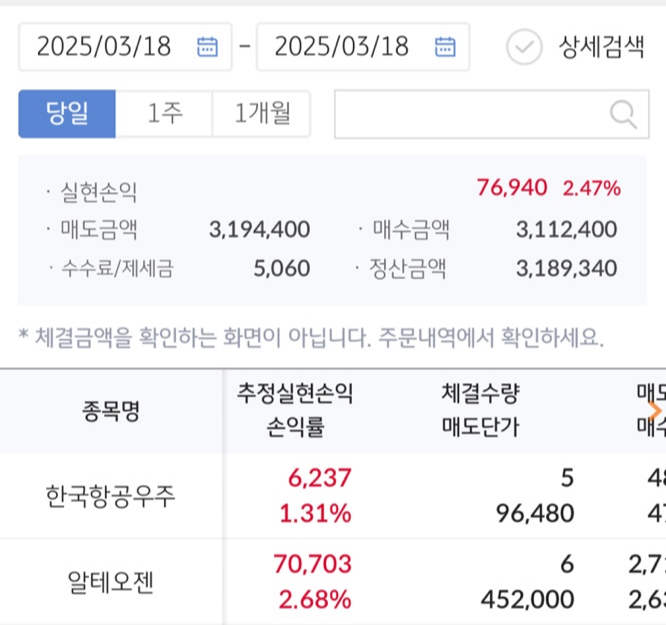
Task: Click the start date field 2025/03/18
Action: click(x=125, y=47)
